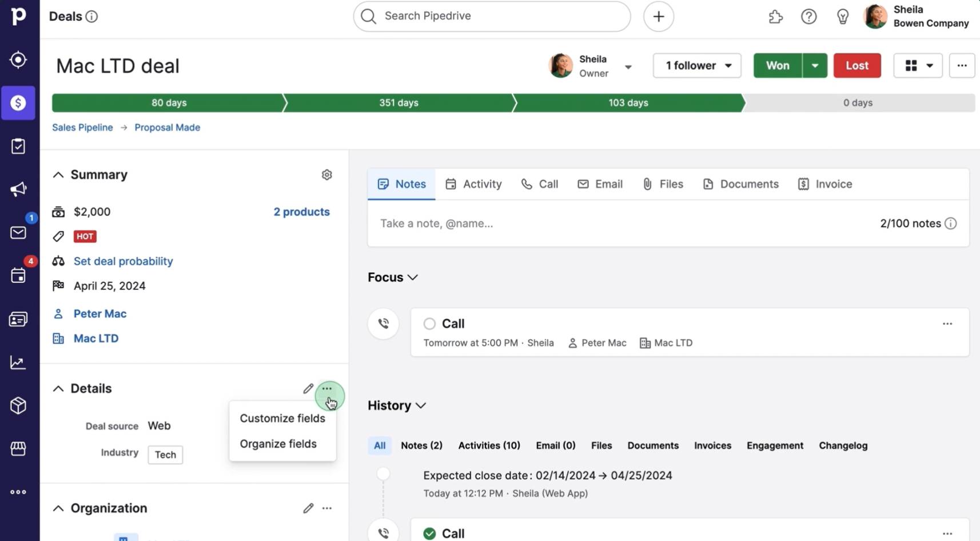
Task: Mark the Call activity circle as done
Action: 429,323
